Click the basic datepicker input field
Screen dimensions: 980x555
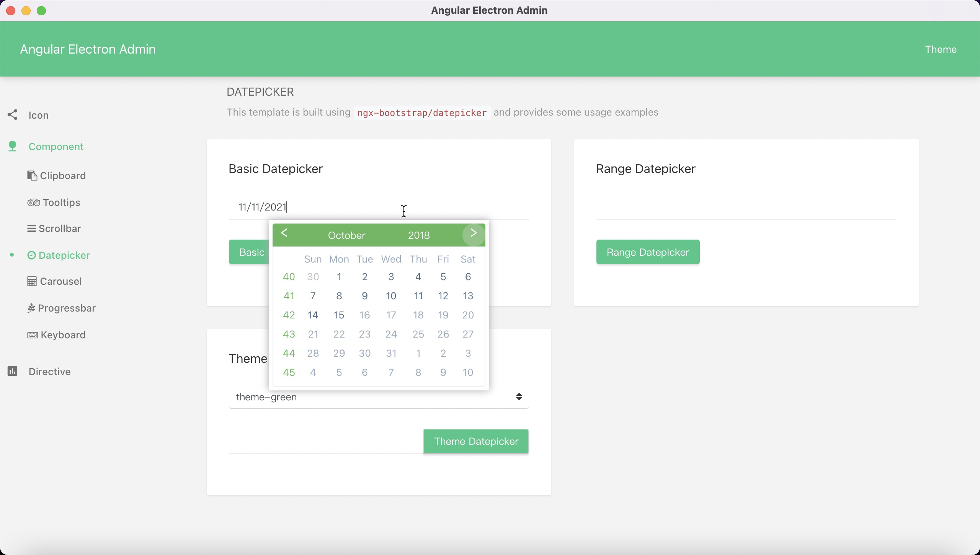tap(379, 207)
